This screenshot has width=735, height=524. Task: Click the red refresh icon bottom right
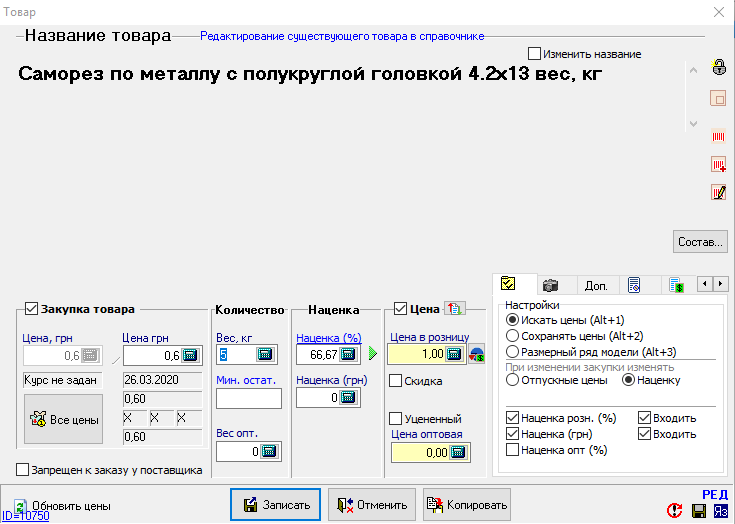coord(675,511)
